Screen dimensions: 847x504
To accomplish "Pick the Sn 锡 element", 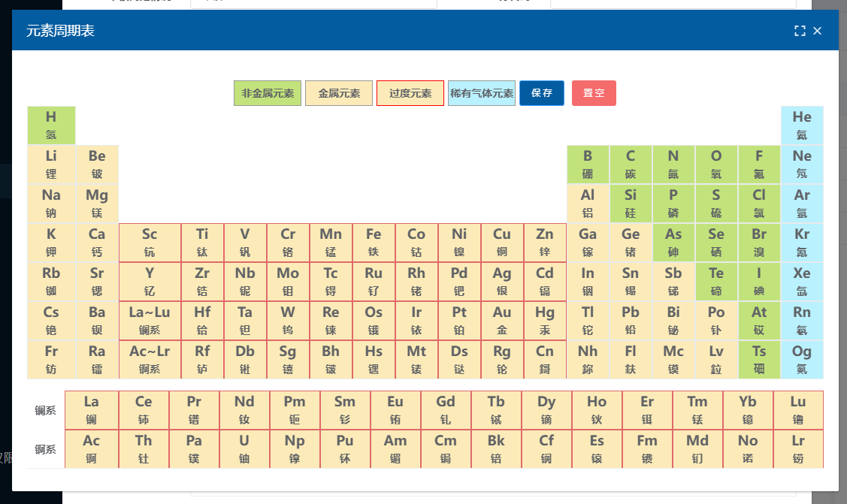I will tap(631, 282).
